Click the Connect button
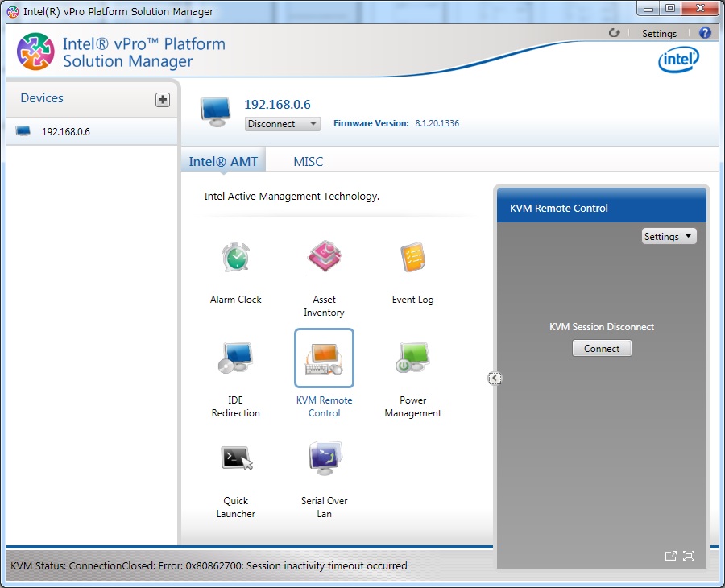Viewport: 725px width, 588px height. [x=602, y=349]
